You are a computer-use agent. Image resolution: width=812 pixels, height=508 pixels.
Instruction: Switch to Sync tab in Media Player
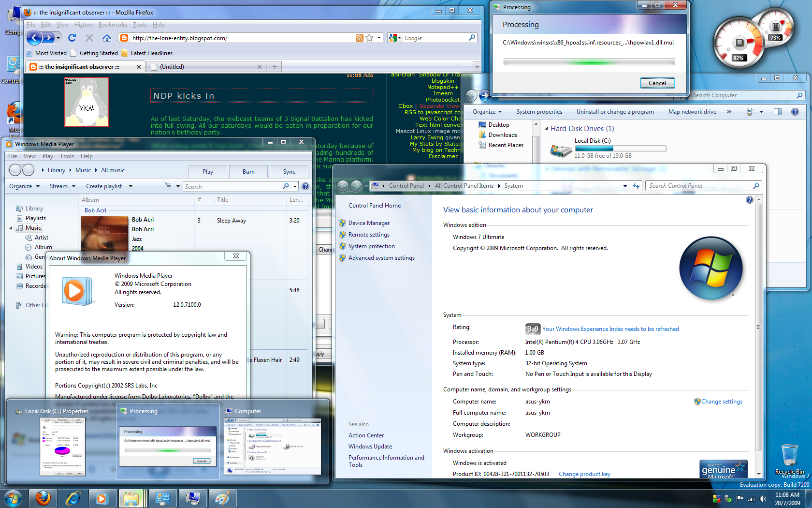[289, 171]
